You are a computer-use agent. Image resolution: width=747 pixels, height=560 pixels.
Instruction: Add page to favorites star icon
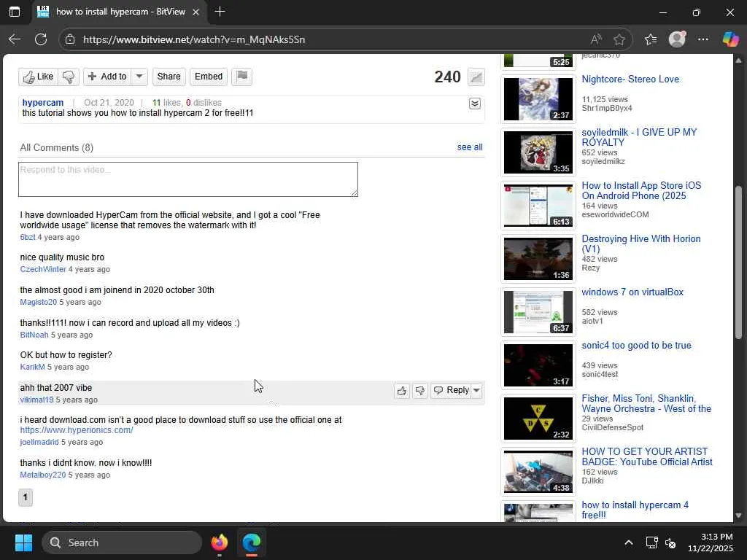(x=619, y=39)
